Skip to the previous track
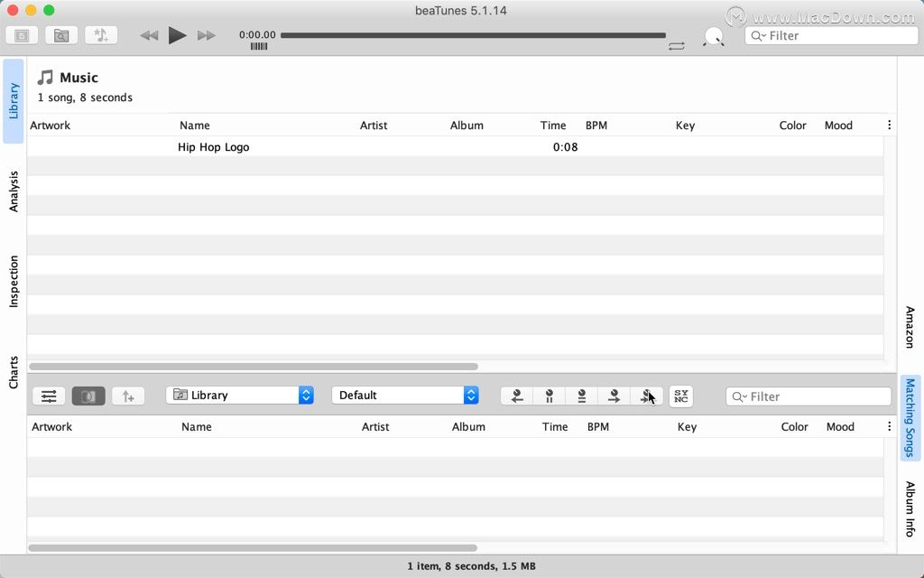 pyautogui.click(x=149, y=35)
